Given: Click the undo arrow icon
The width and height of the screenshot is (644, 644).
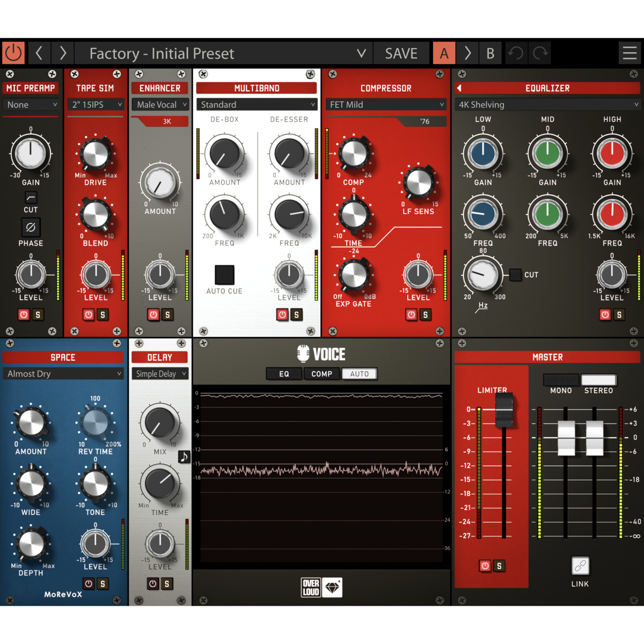Looking at the screenshot, I should (x=516, y=53).
